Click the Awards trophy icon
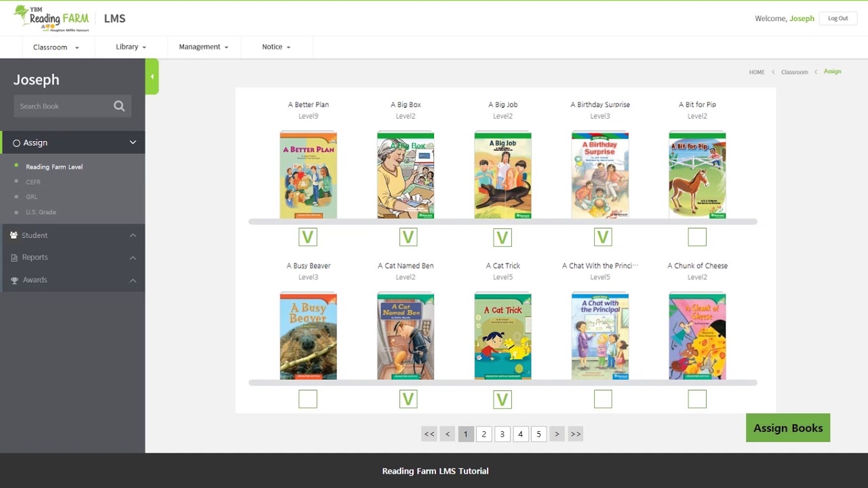The image size is (868, 488). coord(14,280)
